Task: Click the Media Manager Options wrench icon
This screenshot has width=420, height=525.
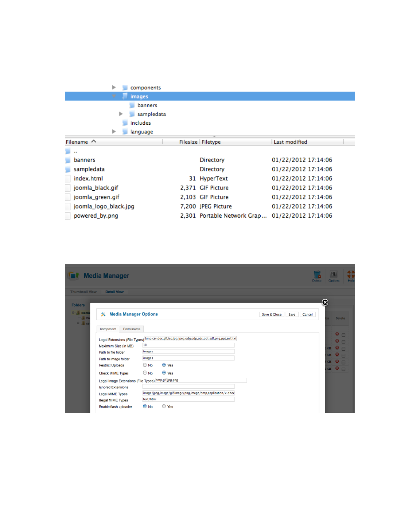Action: coord(103,314)
